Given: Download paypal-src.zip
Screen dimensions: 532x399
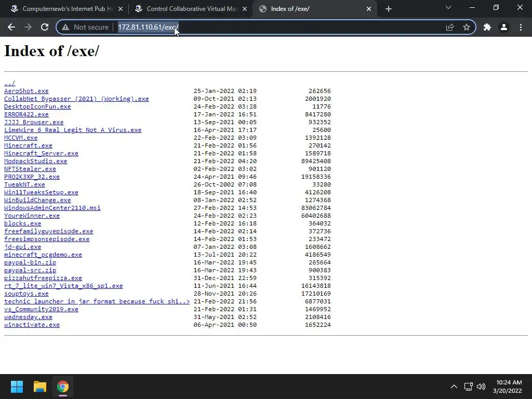Looking at the screenshot, I should (x=30, y=270).
